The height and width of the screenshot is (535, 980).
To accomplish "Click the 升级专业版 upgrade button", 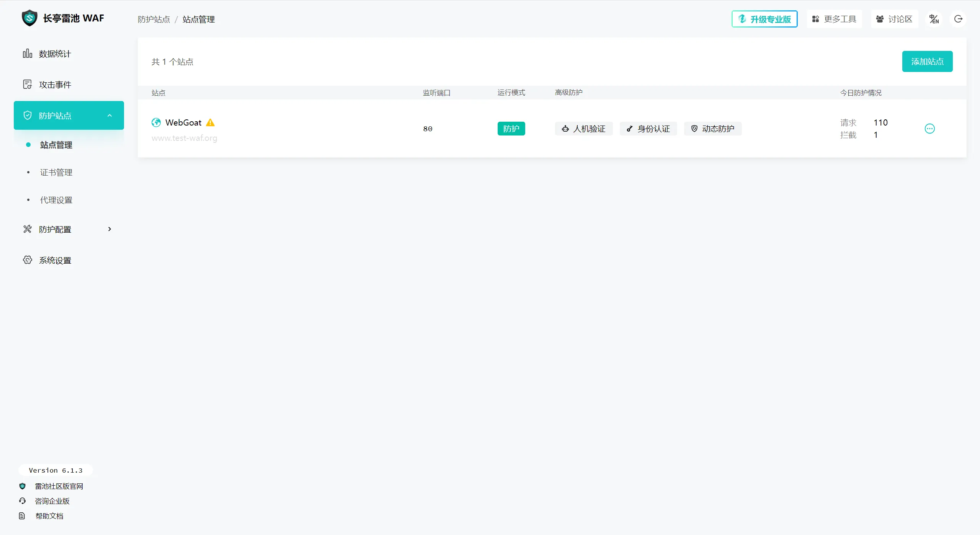I will [x=764, y=19].
